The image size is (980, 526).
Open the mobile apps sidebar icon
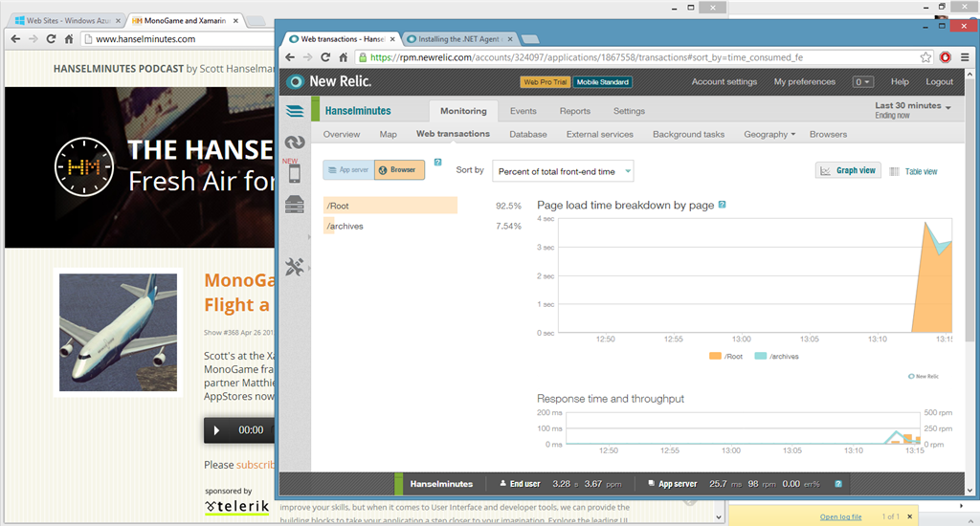[295, 173]
